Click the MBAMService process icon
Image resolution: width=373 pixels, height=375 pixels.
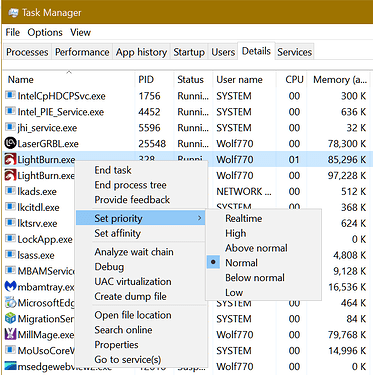(x=10, y=271)
